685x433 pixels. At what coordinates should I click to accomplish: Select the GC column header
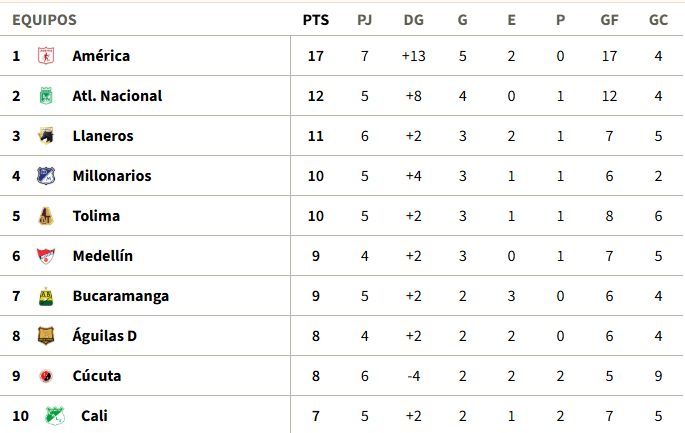click(658, 20)
